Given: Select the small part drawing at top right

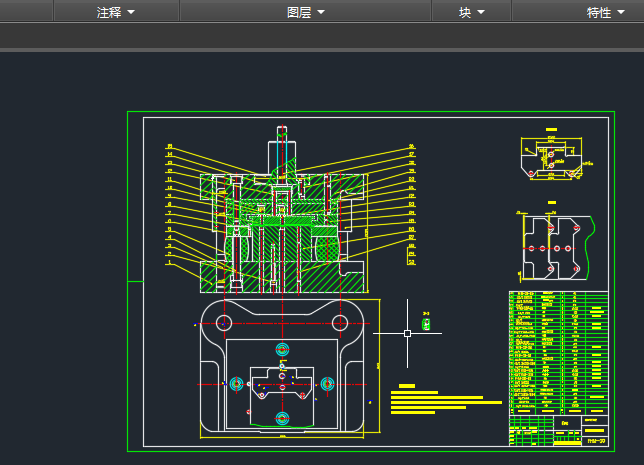Looking at the screenshot, I should pyautogui.click(x=549, y=159).
